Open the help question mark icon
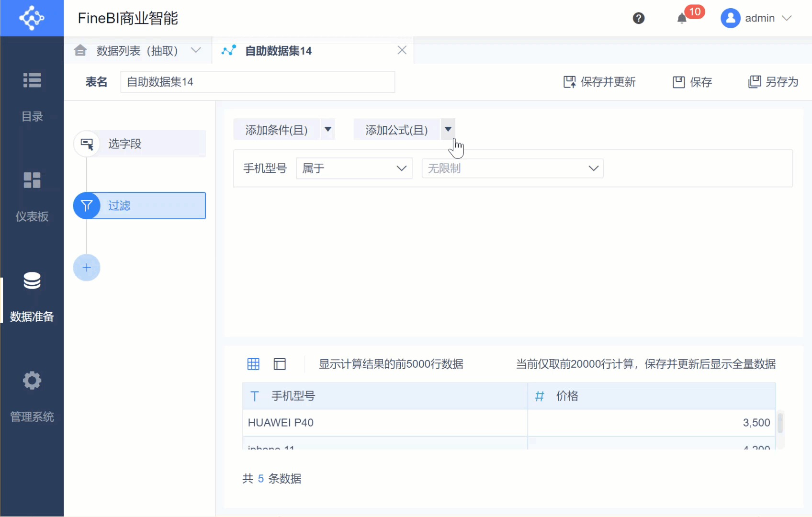 point(639,18)
